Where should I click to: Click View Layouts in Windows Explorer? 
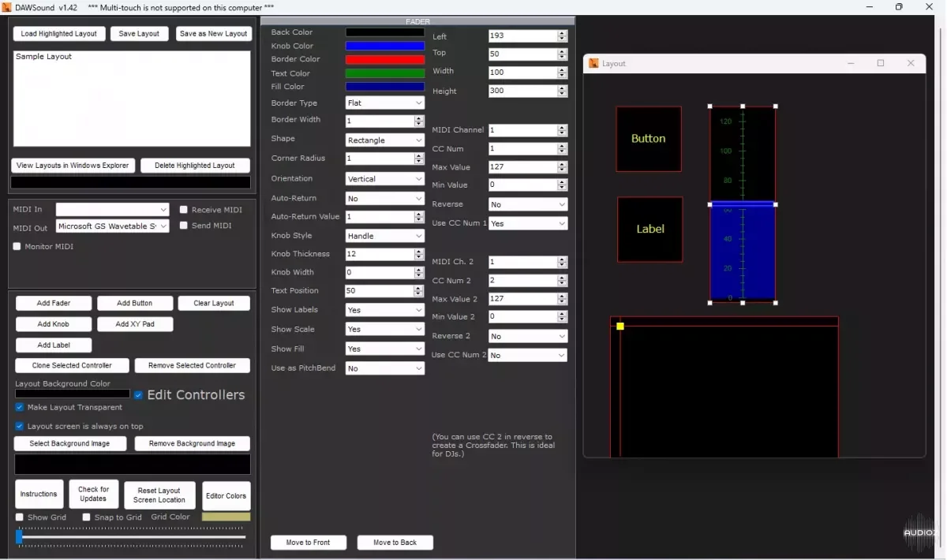(73, 166)
